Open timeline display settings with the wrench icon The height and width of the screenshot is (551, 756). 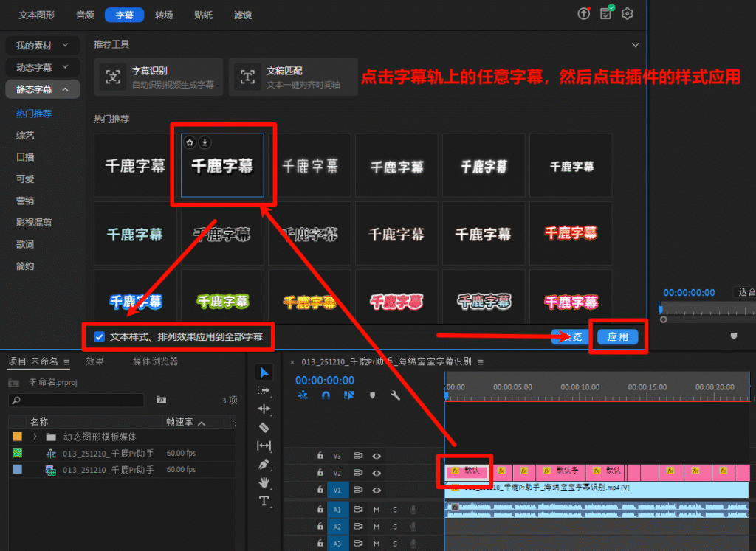pos(396,395)
